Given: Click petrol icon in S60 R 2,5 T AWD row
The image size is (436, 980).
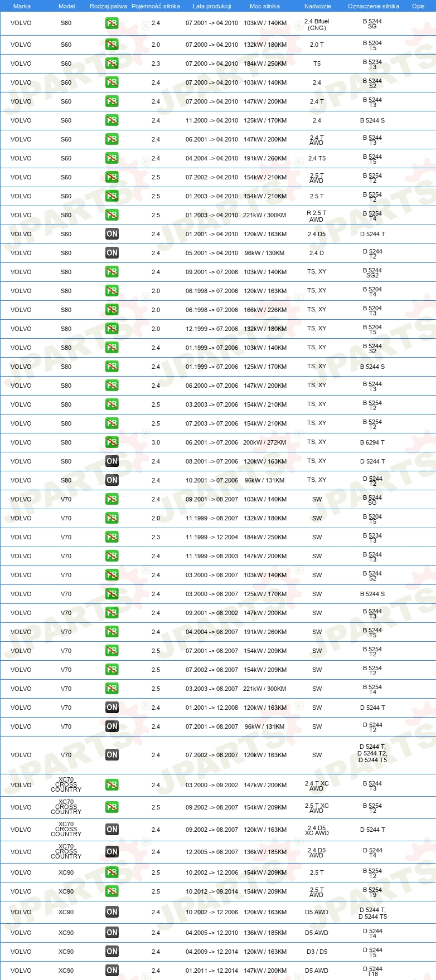Looking at the screenshot, I should pyautogui.click(x=112, y=215).
